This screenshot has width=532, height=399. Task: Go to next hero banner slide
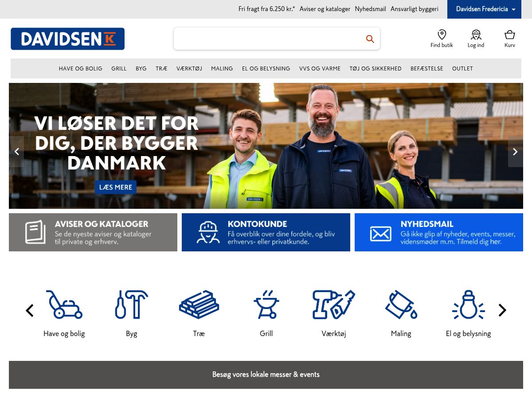pos(516,152)
